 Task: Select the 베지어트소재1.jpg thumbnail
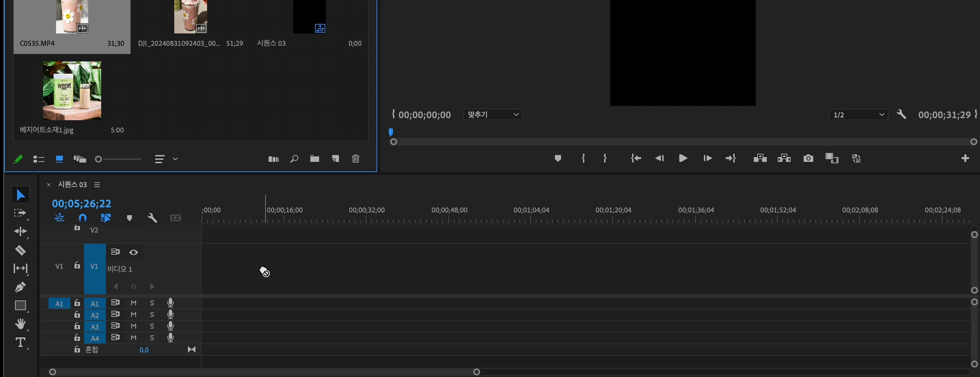tap(72, 91)
